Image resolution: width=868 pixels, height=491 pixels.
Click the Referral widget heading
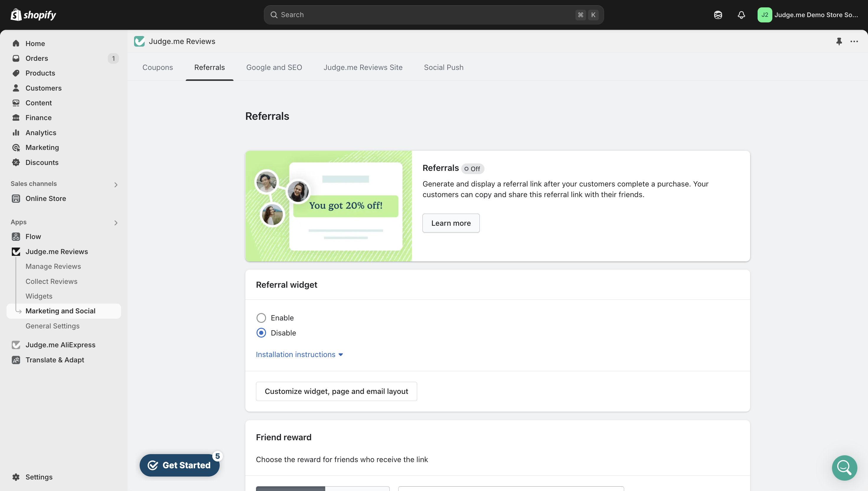click(286, 285)
